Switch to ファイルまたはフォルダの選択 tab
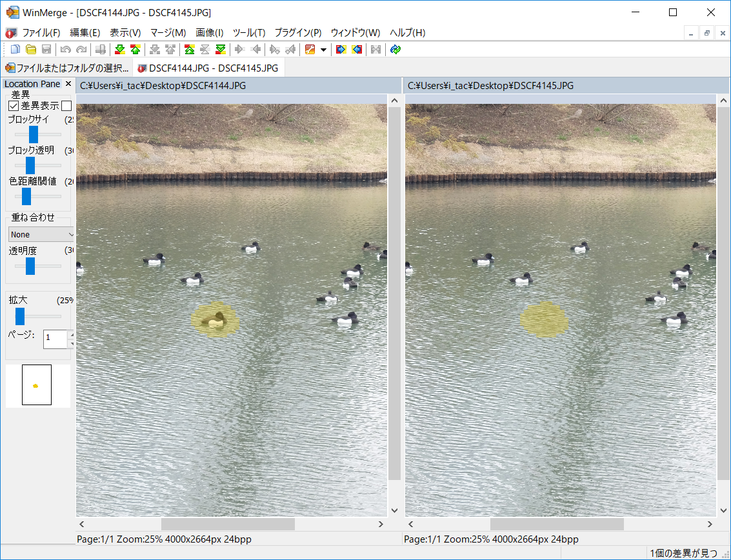Image resolution: width=731 pixels, height=560 pixels. [67, 68]
